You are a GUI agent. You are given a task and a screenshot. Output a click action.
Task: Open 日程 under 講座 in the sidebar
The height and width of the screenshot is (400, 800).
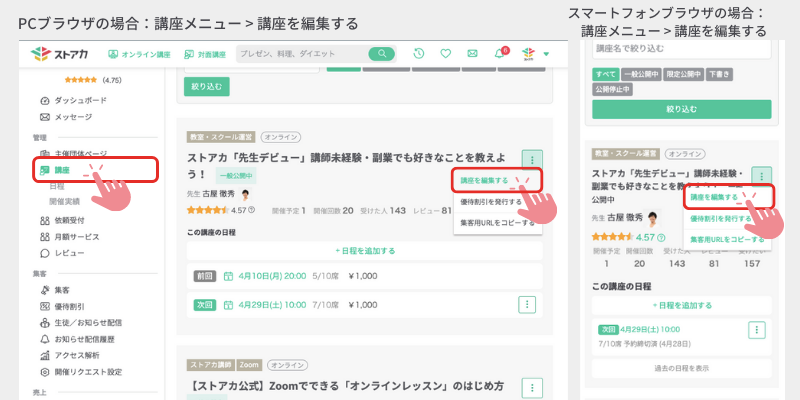(x=57, y=186)
